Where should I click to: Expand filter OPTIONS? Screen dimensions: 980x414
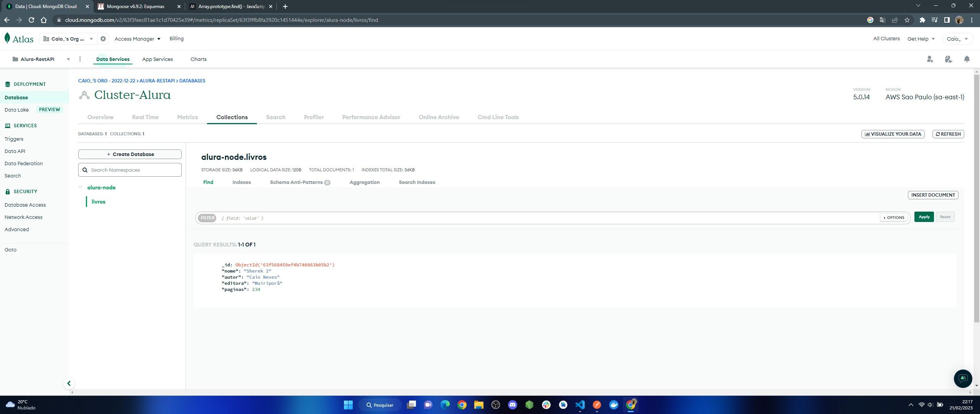[894, 217]
